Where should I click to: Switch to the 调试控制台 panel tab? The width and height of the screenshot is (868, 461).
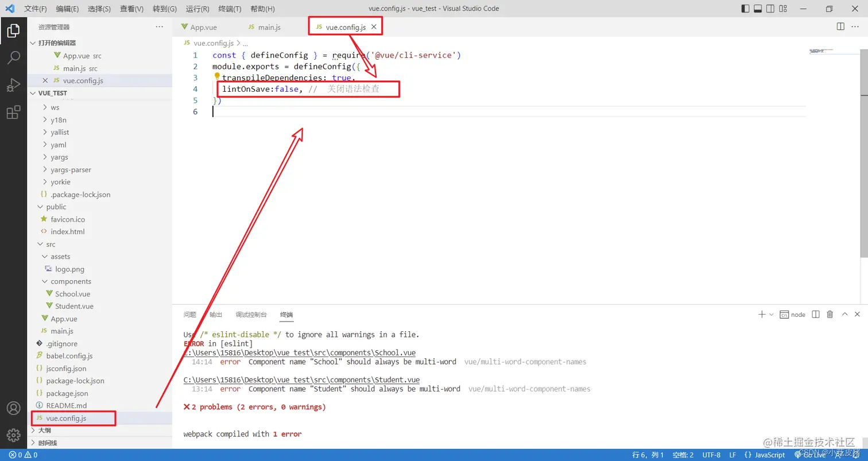[x=251, y=315]
